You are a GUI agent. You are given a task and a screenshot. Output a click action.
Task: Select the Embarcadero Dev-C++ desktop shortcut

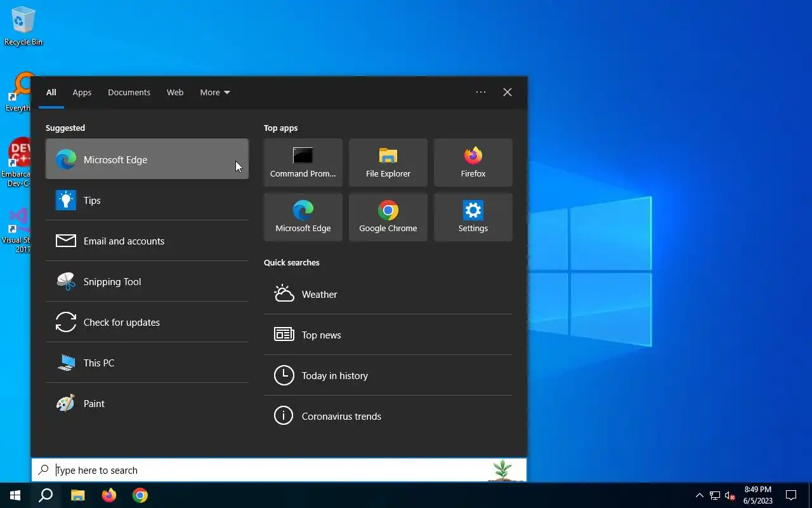click(16, 163)
